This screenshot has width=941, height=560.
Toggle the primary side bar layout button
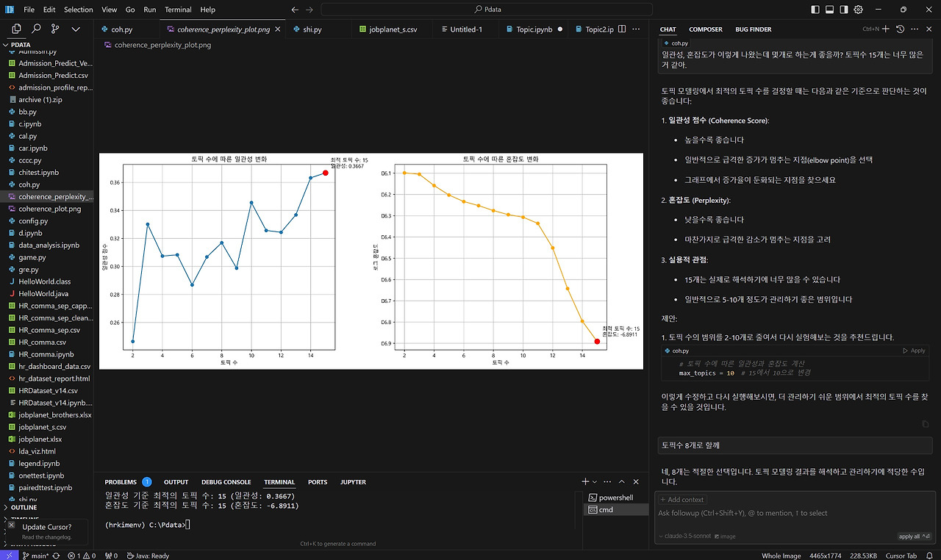[815, 10]
